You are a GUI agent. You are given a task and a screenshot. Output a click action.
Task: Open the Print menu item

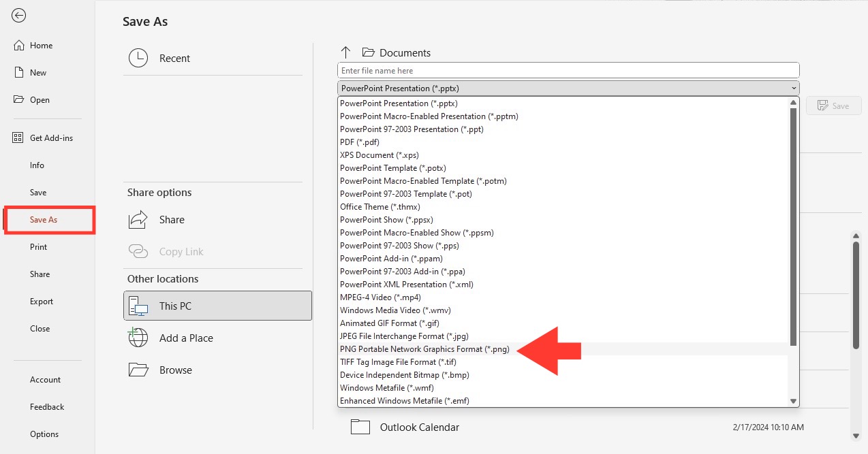click(x=39, y=247)
